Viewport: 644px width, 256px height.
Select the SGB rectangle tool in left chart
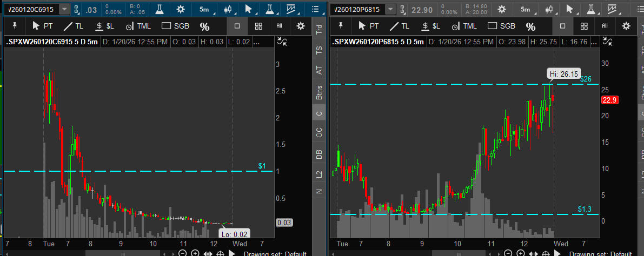click(176, 26)
